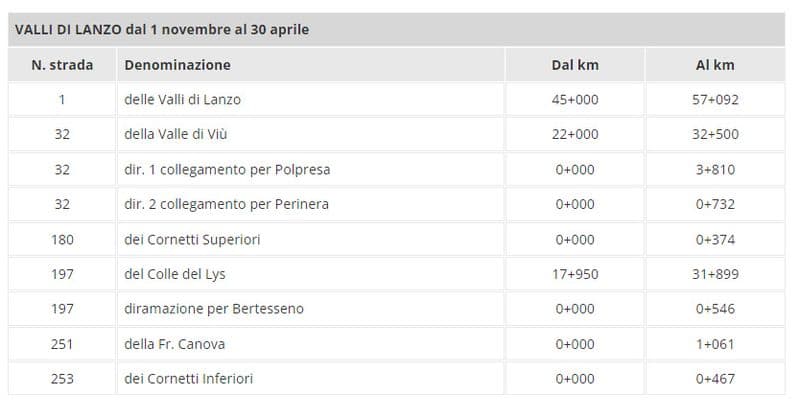The width and height of the screenshot is (800, 413).
Task: Select the "delle Valli di Lanzo" cell
Action: (x=182, y=100)
